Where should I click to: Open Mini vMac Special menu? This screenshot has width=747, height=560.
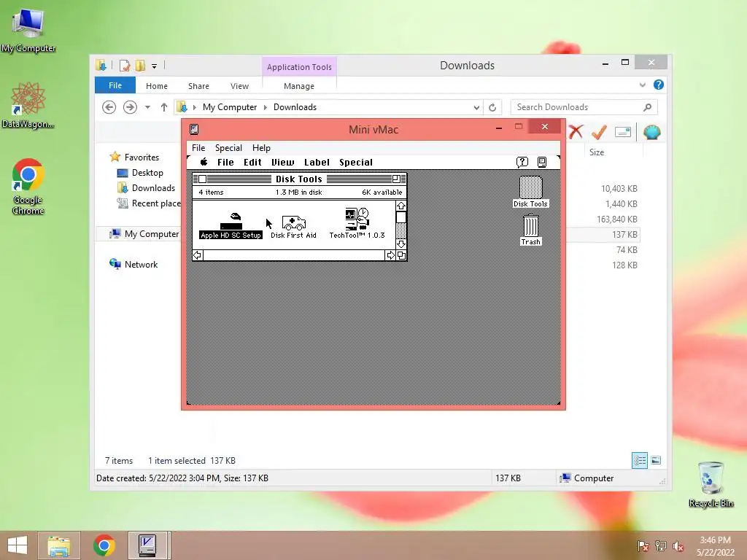(x=228, y=147)
